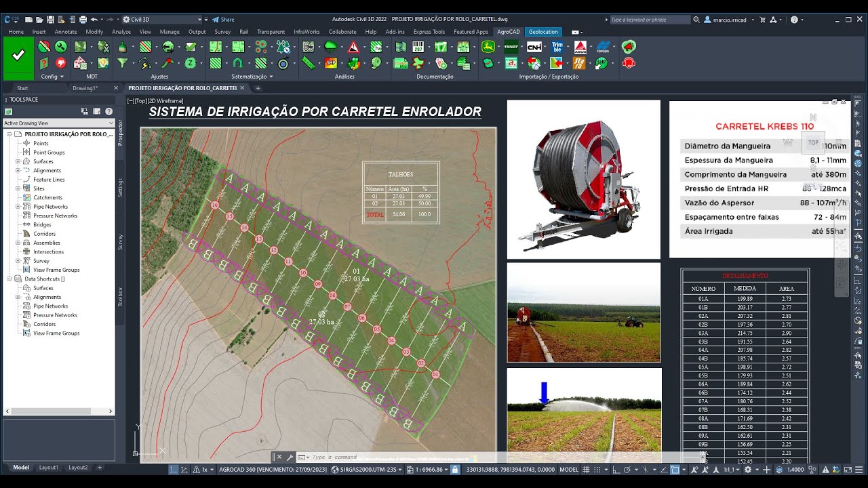
Task: Open the Config panel dropdown
Action: (x=52, y=77)
